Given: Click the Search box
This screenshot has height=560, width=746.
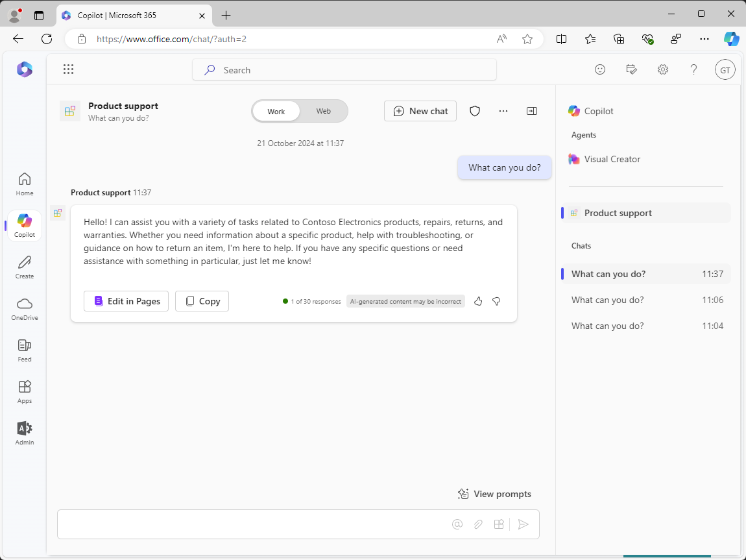Looking at the screenshot, I should pyautogui.click(x=344, y=70).
